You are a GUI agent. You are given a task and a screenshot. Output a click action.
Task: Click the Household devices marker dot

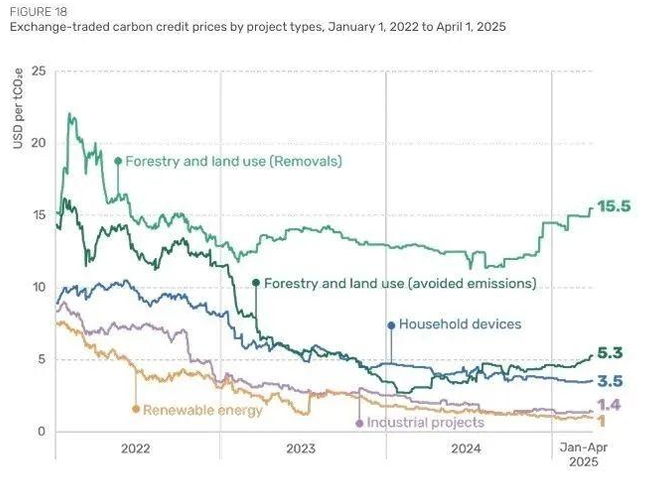click(x=390, y=324)
